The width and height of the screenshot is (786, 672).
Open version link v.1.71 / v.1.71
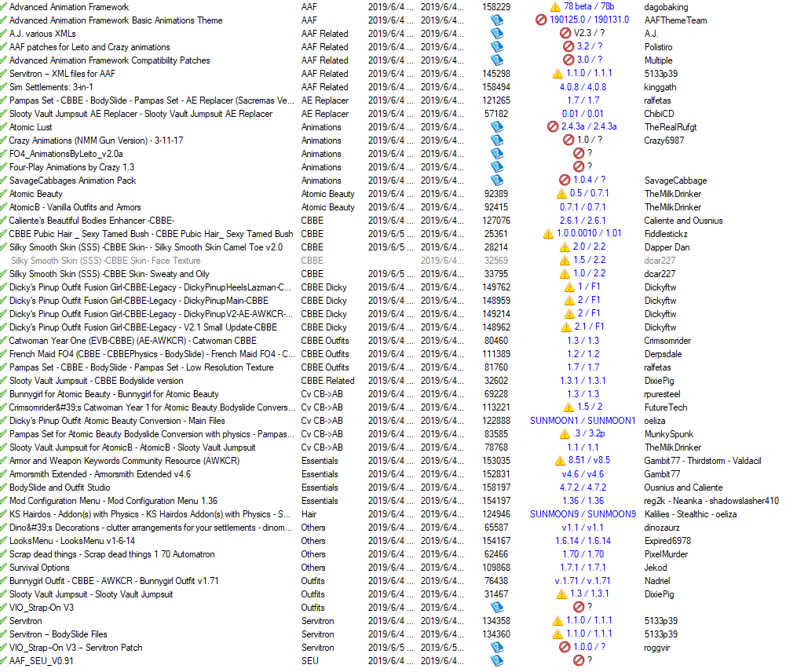point(583,581)
